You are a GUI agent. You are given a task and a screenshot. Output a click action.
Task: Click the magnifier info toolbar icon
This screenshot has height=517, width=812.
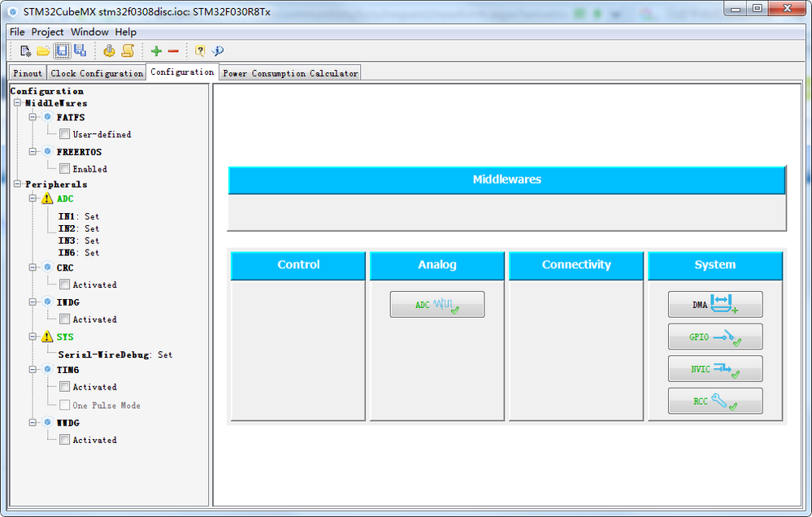coord(218,50)
